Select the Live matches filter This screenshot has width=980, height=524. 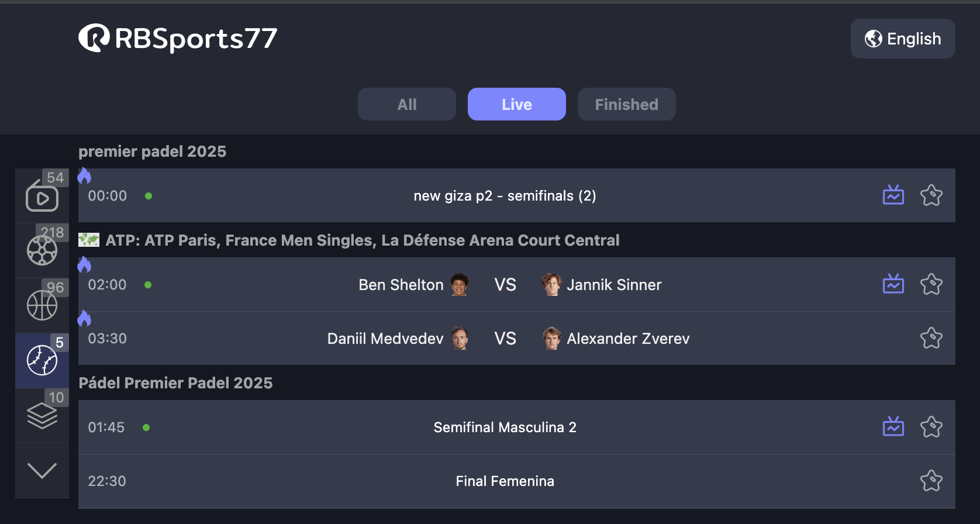(516, 104)
